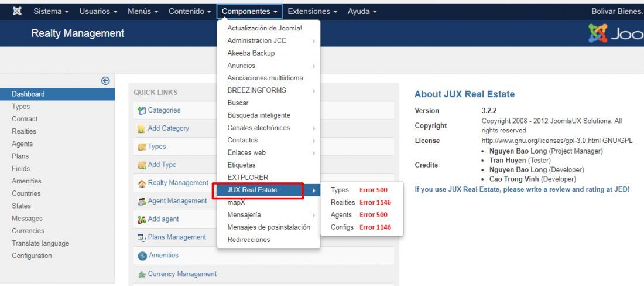
Task: Click the Agent Management quick link text
Action: (x=177, y=201)
